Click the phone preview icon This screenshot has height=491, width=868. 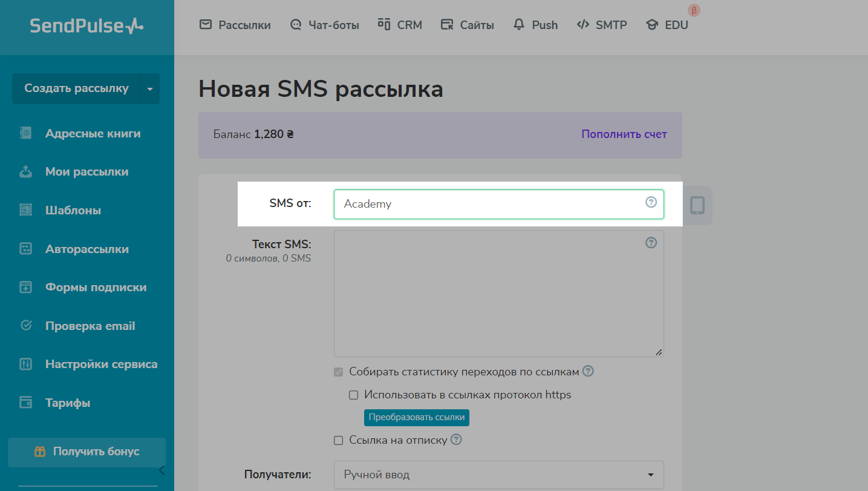click(x=697, y=205)
